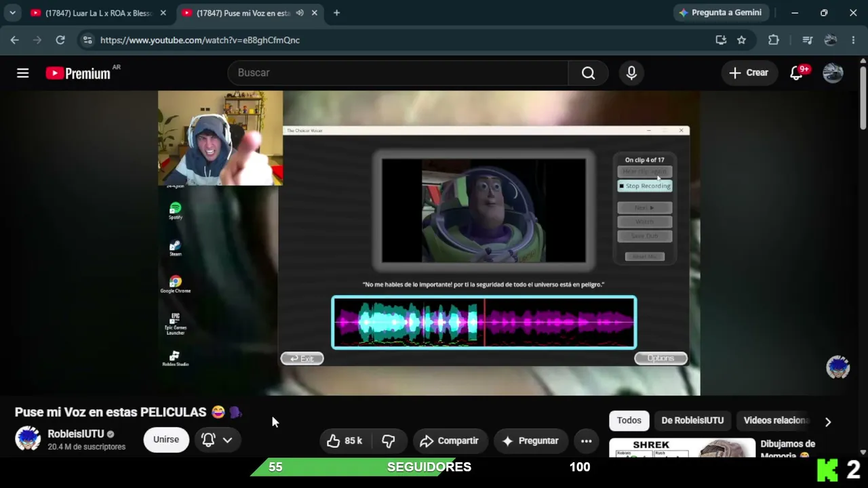Like the video with 85 k likes
The width and height of the screenshot is (868, 488).
coord(345,441)
